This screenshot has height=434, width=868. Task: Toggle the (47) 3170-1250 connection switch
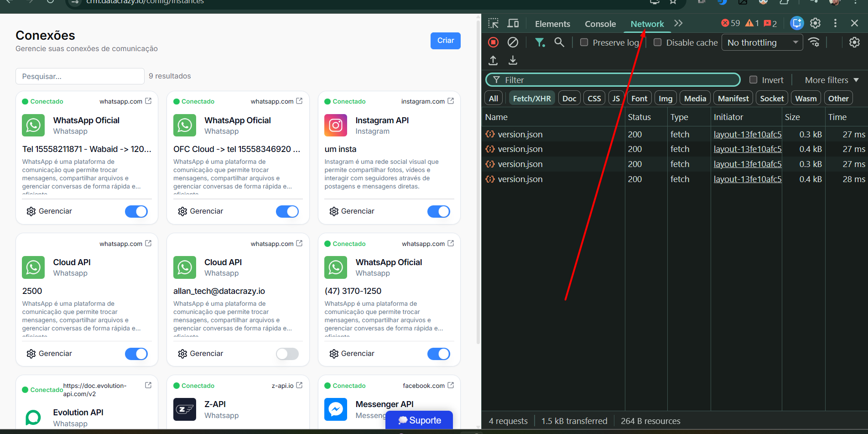(x=439, y=354)
